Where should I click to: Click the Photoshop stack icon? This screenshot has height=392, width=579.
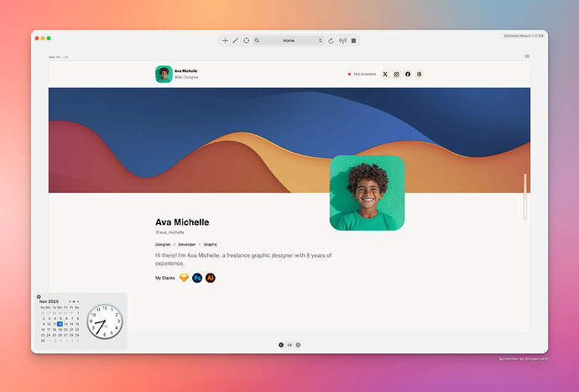(197, 277)
